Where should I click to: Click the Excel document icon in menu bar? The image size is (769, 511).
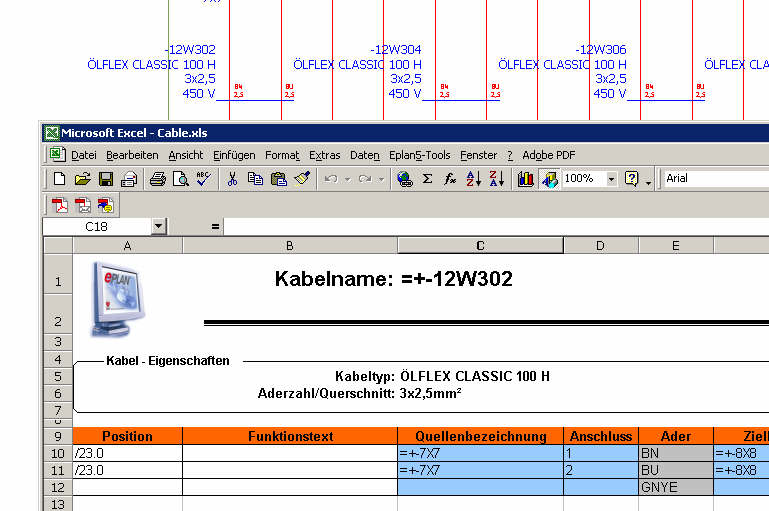56,155
